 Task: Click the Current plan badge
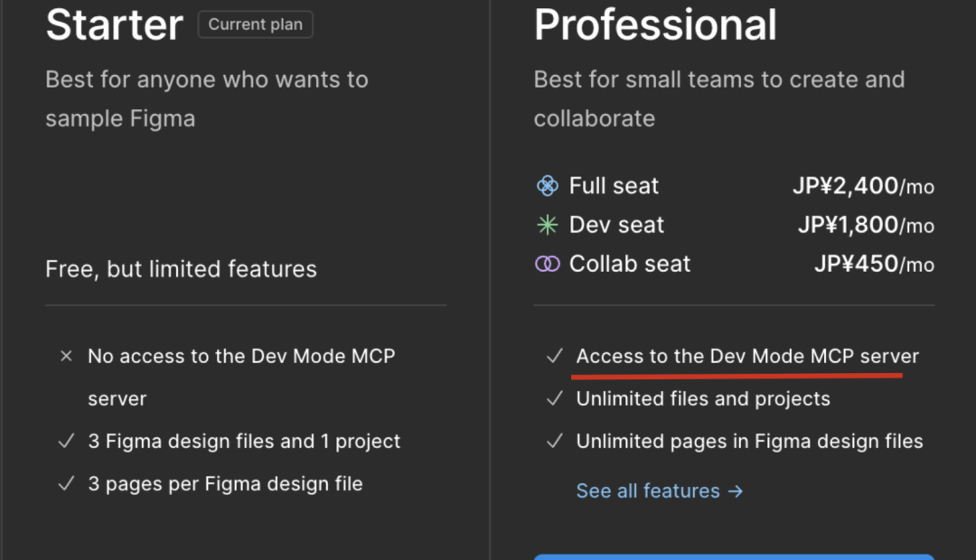pos(255,24)
